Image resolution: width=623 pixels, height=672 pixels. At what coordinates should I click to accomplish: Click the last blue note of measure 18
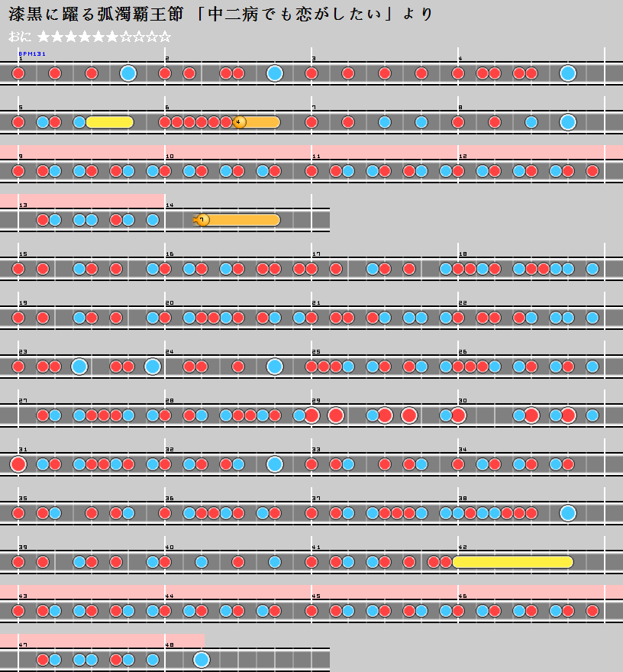tap(592, 269)
